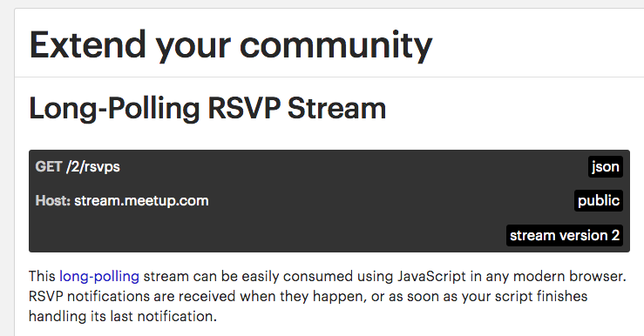Click the word Stream in subheading
Image resolution: width=644 pixels, height=336 pixels.
tap(336, 108)
